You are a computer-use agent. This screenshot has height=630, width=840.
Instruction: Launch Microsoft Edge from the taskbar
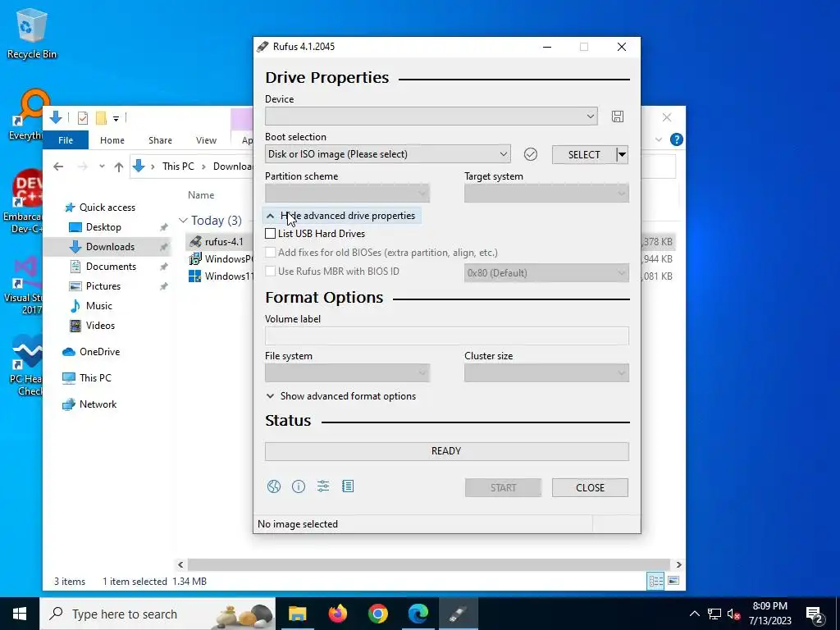tap(418, 614)
